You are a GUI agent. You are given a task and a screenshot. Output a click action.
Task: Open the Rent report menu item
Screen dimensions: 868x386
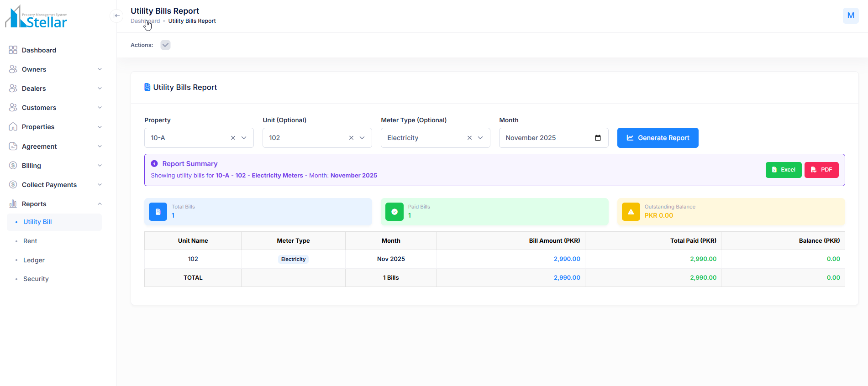30,241
